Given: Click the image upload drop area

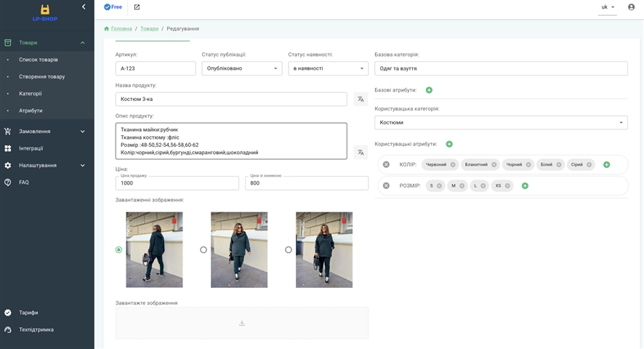Looking at the screenshot, I should click(x=241, y=323).
